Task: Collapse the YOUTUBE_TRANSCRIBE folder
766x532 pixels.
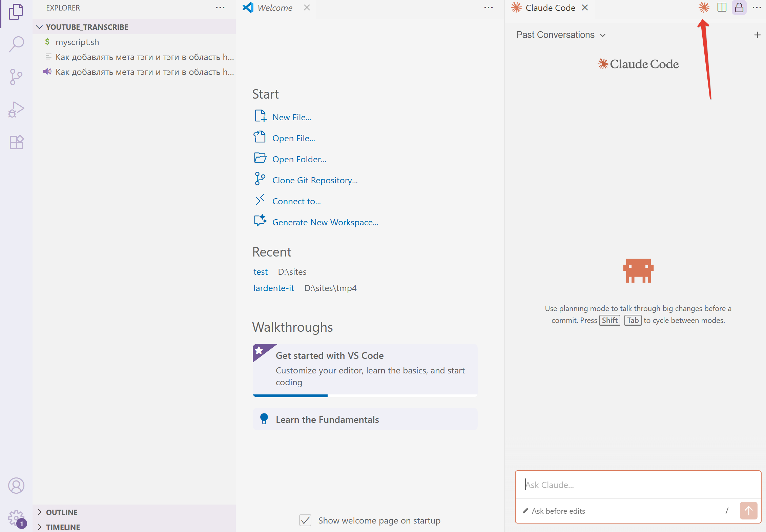Action: coord(40,27)
